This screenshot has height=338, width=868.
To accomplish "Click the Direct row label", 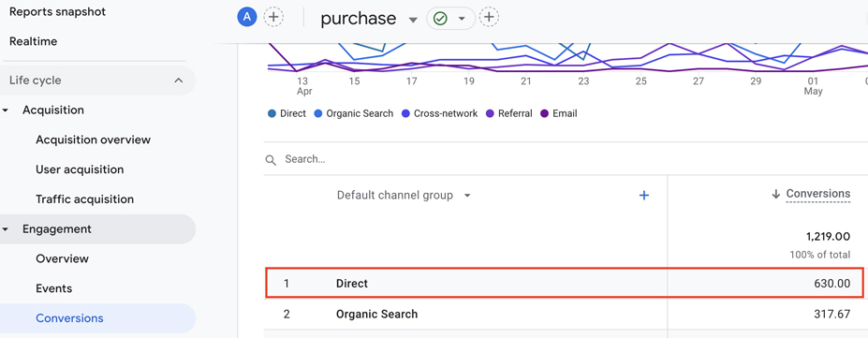I will (352, 284).
